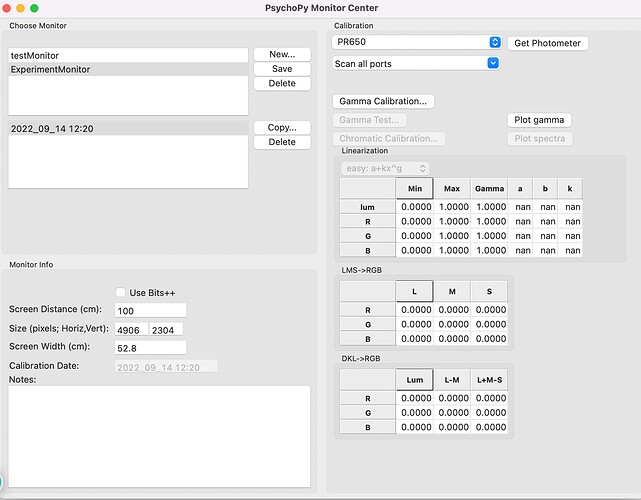This screenshot has height=500, width=641.
Task: Select the lum row Gamma cell
Action: (x=489, y=207)
